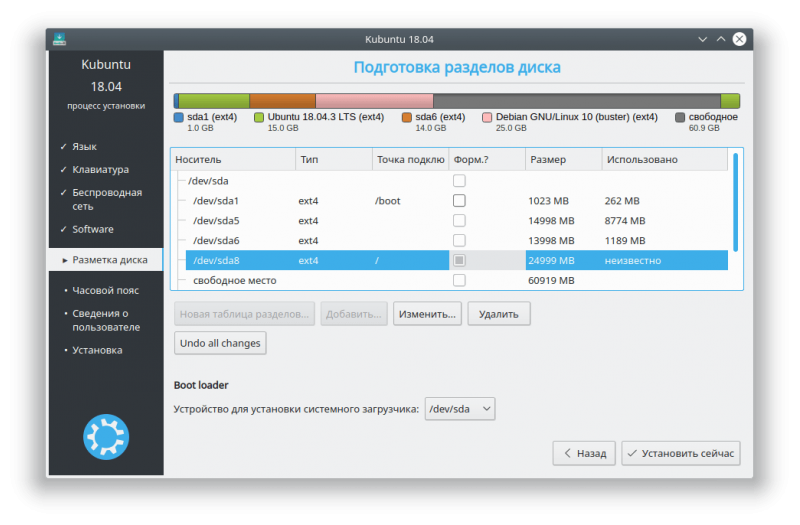The height and width of the screenshot is (525, 800).
Task: Click the Носитель column header
Action: [x=233, y=159]
